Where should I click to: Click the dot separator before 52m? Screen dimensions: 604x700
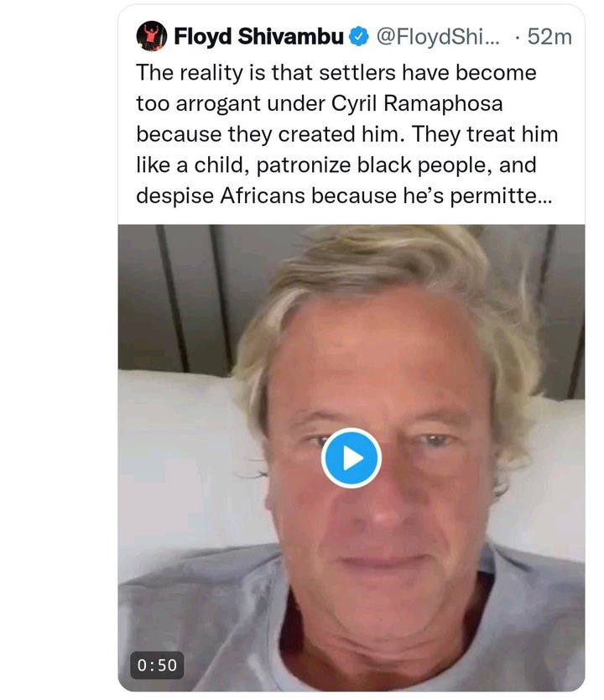(x=517, y=38)
